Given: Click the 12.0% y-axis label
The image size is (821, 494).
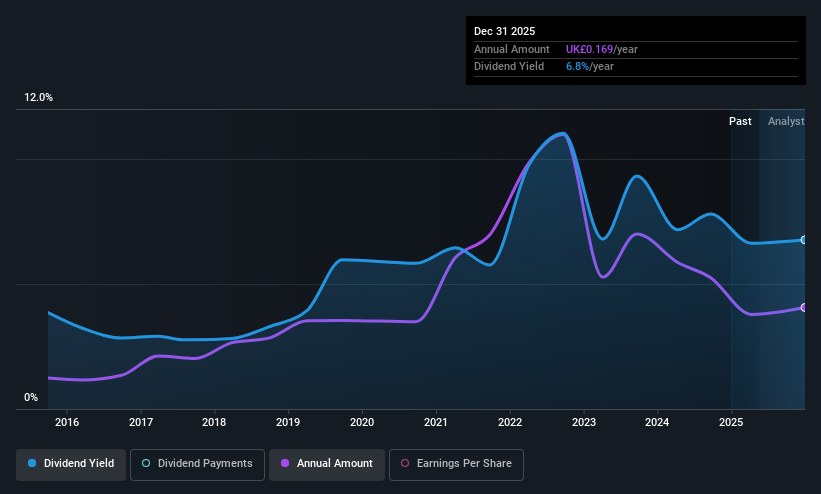Looking at the screenshot, I should pyautogui.click(x=38, y=97).
